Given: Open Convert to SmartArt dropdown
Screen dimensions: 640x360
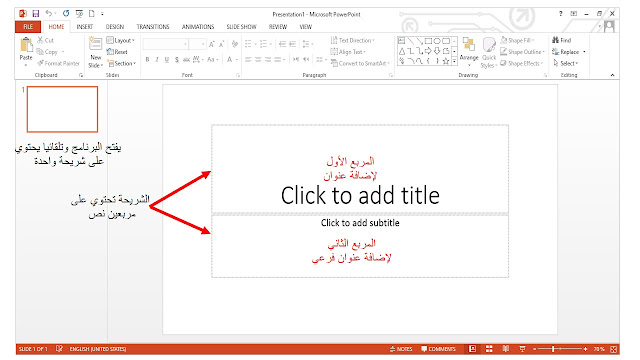Looking at the screenshot, I should (360, 63).
